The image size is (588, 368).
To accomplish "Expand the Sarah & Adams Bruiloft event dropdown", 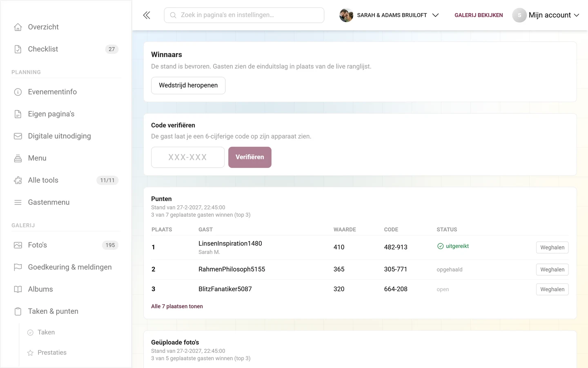I will [x=436, y=15].
